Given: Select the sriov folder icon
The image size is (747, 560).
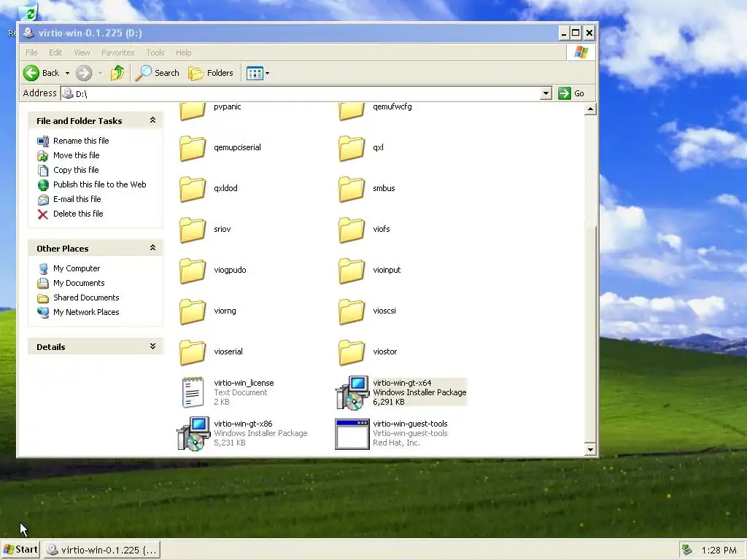Looking at the screenshot, I should 193,230.
